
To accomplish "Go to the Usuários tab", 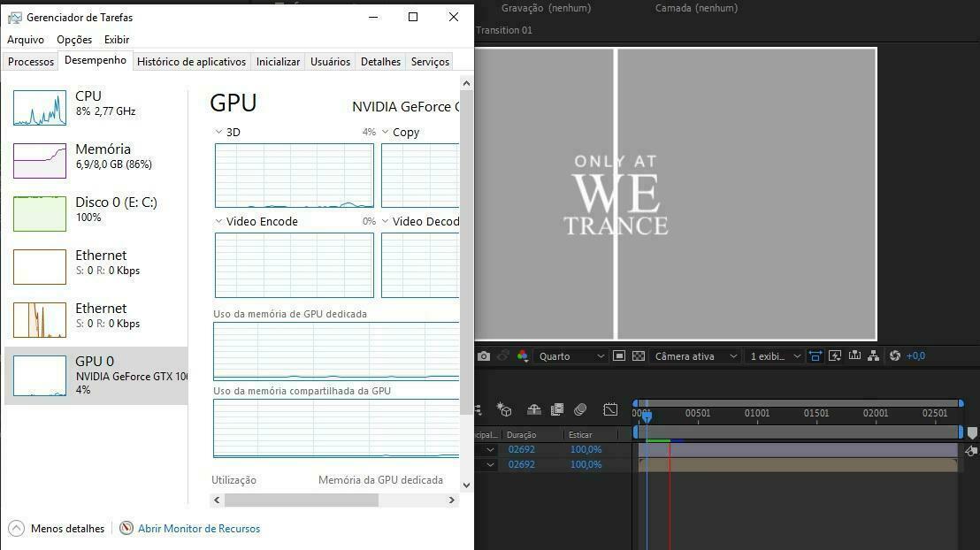I will [331, 62].
